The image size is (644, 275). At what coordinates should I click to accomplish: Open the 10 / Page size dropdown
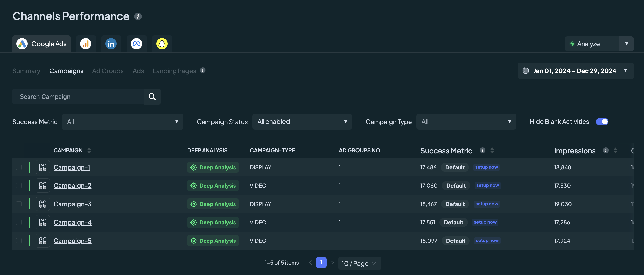click(x=359, y=263)
